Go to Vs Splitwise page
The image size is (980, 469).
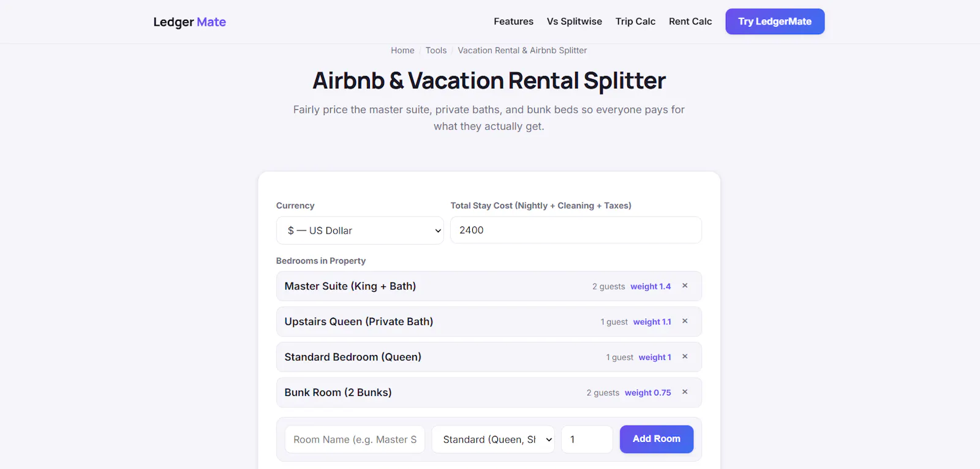point(575,21)
